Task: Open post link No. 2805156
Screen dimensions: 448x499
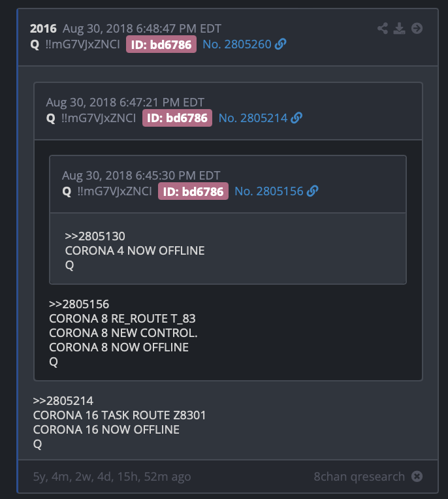Action: click(x=268, y=191)
